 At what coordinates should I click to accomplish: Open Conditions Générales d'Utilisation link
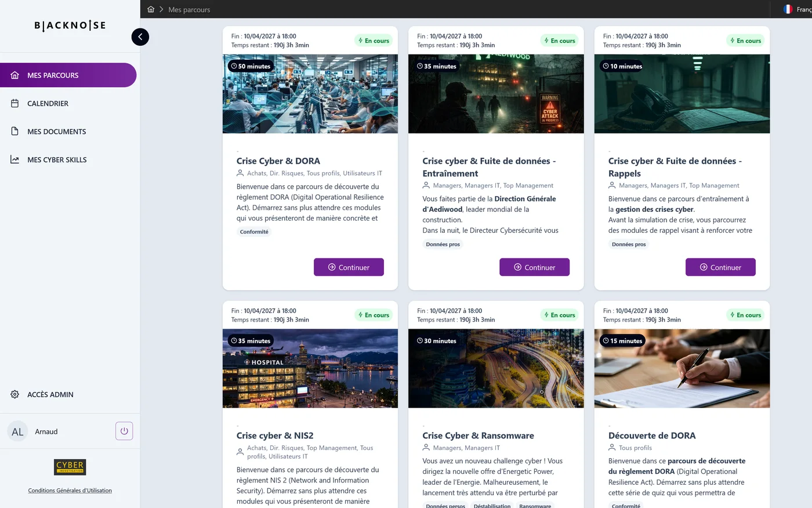[70, 491]
